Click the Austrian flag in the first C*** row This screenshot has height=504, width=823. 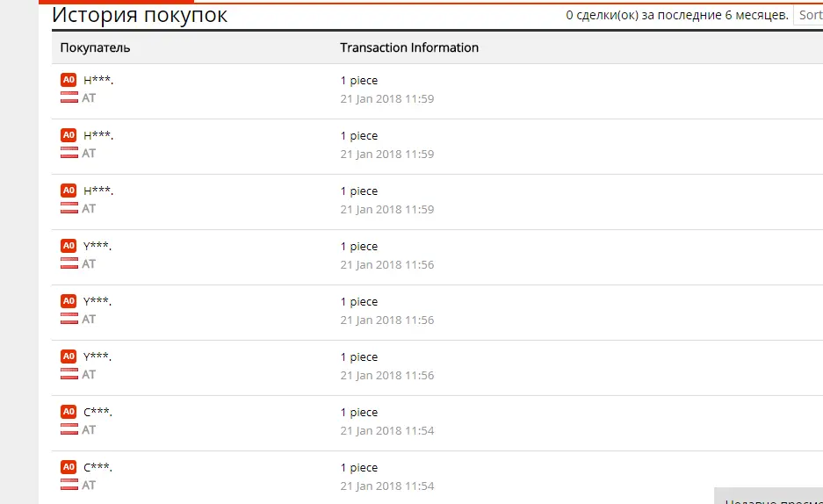pos(69,429)
